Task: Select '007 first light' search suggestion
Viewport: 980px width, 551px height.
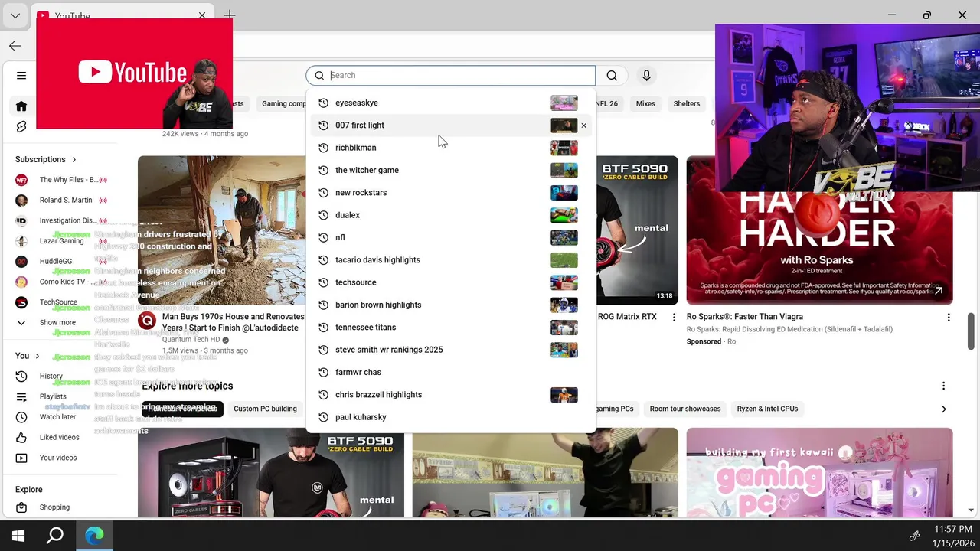Action: (x=452, y=126)
